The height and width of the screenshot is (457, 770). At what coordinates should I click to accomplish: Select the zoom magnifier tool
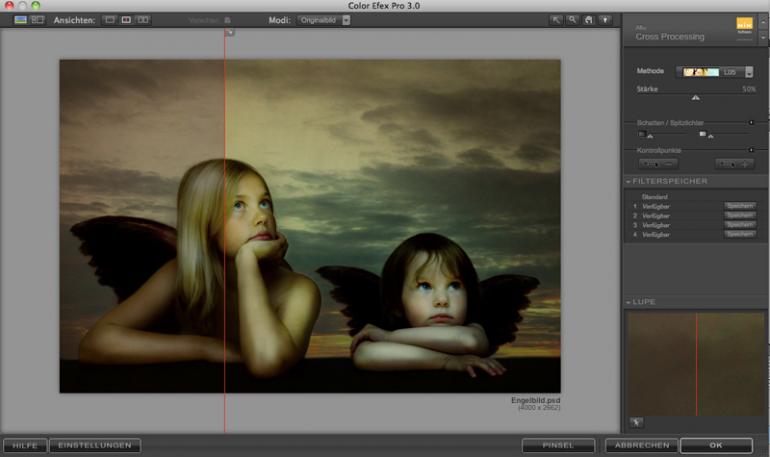[572, 20]
